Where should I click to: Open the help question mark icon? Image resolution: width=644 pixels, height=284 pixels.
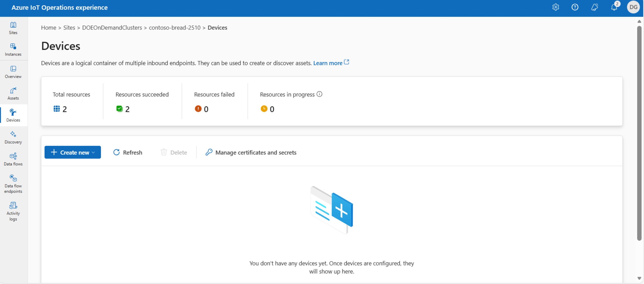click(575, 7)
